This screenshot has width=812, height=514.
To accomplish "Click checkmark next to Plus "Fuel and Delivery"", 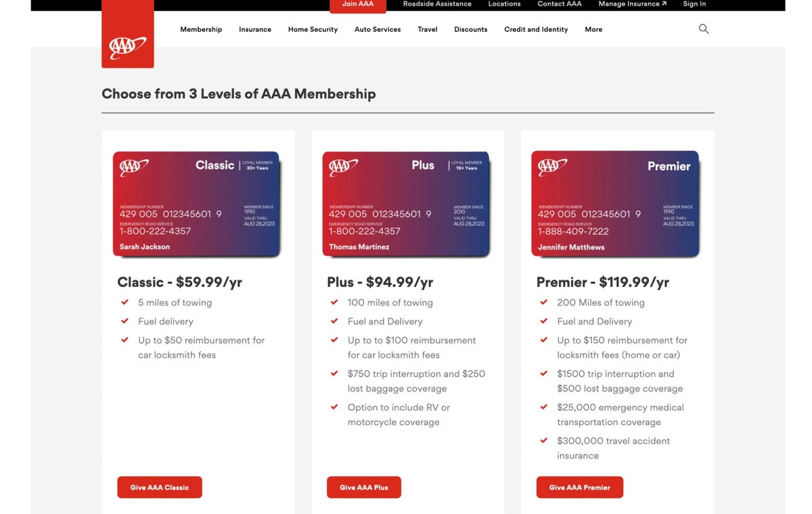I will 334,321.
